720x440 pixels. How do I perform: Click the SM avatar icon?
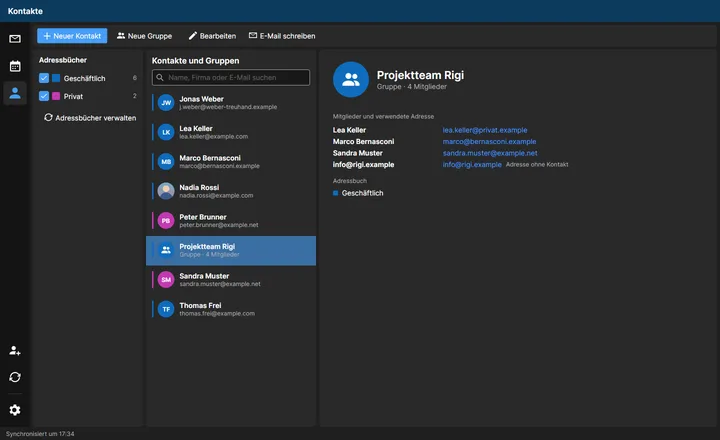click(x=166, y=280)
